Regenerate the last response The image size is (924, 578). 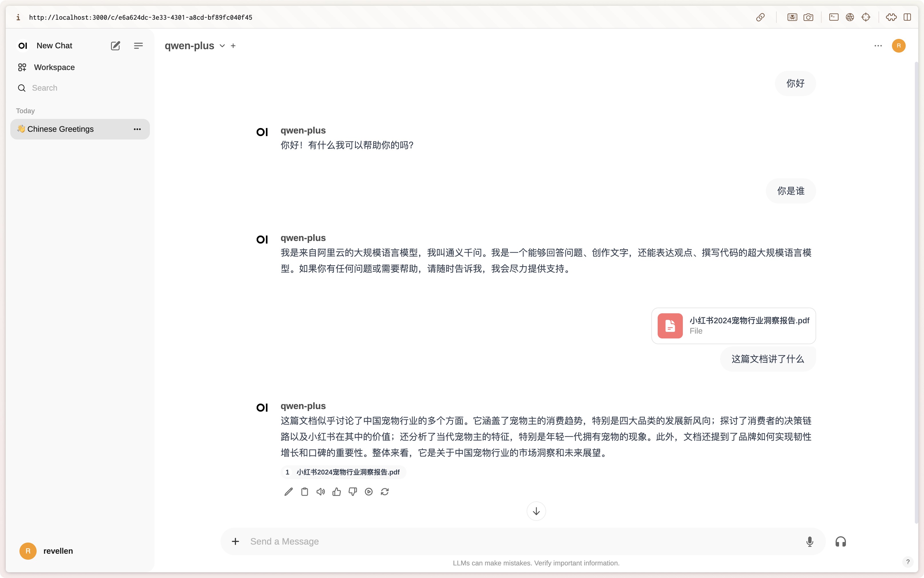click(385, 492)
